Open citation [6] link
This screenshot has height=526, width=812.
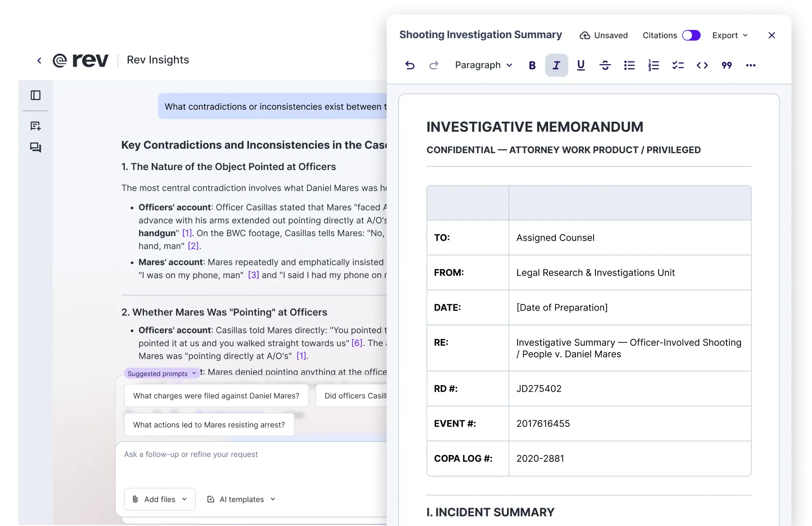click(357, 343)
